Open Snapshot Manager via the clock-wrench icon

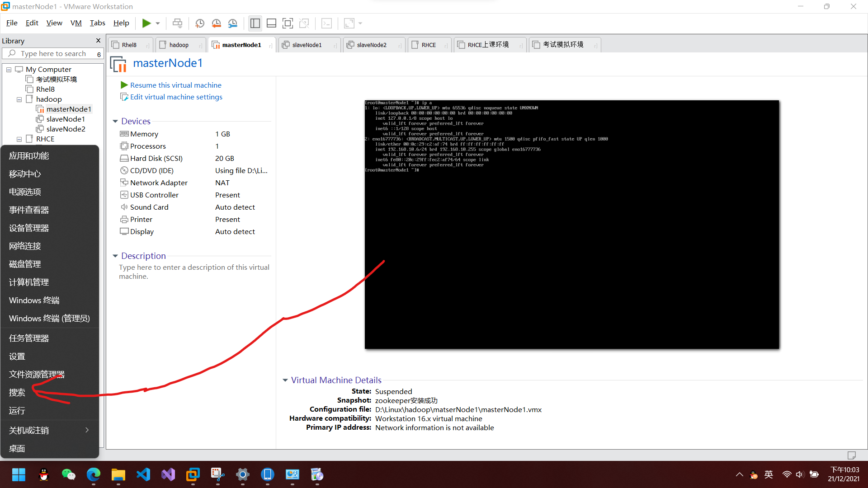coord(233,23)
